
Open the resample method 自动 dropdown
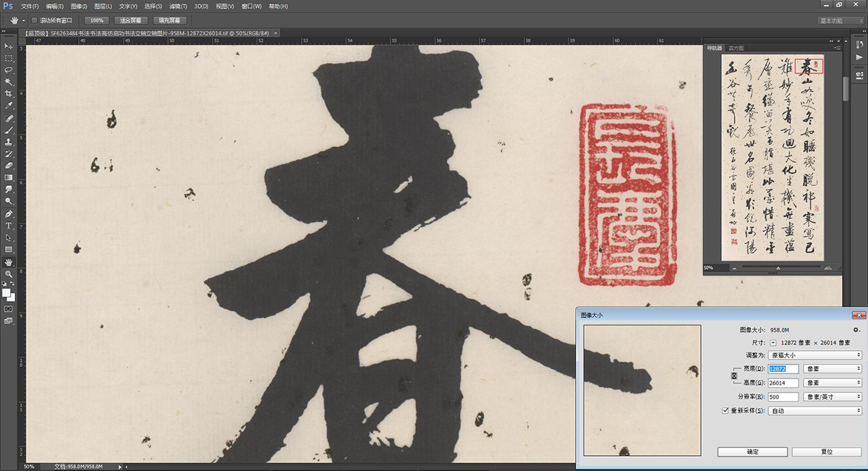(x=815, y=410)
